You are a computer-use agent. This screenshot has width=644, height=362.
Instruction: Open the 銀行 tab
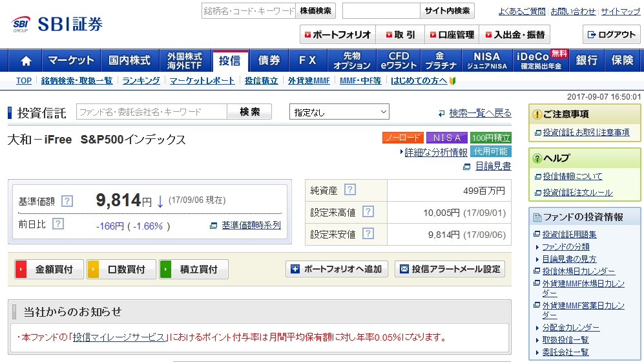(587, 61)
